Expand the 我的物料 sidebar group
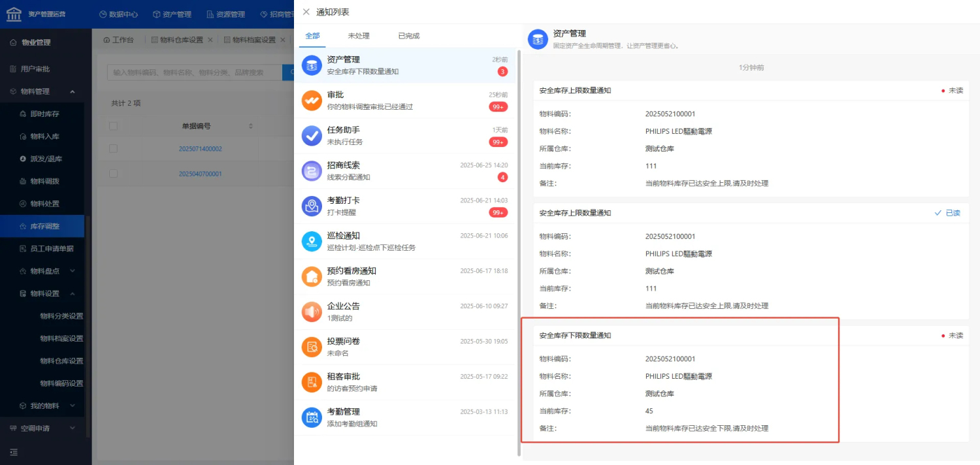Screen dimensions: 980x465 72,406
